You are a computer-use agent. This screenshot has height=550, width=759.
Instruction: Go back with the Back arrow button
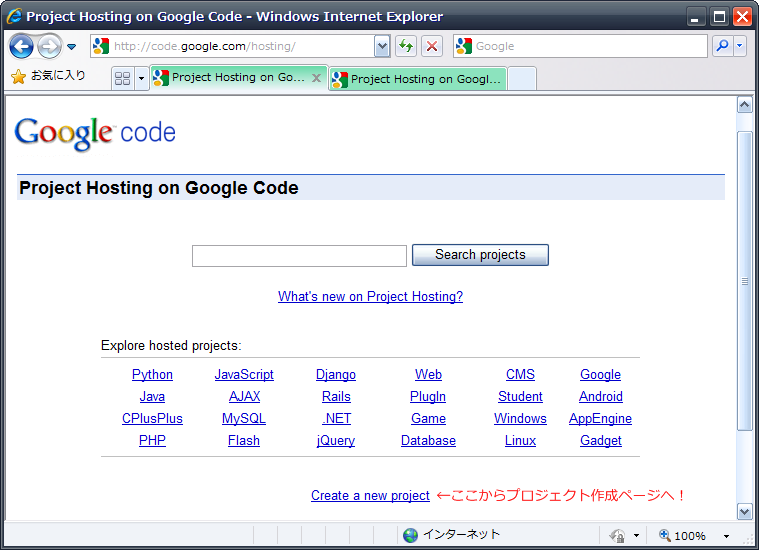click(21, 46)
